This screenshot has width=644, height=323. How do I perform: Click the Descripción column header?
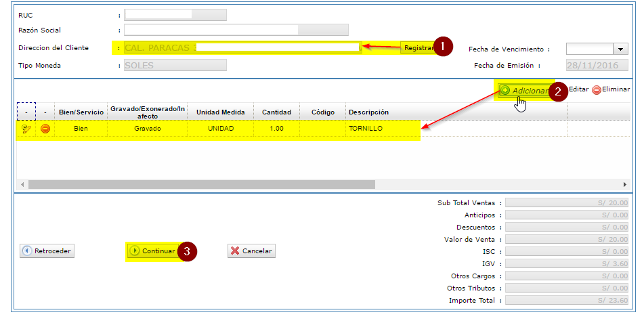368,112
